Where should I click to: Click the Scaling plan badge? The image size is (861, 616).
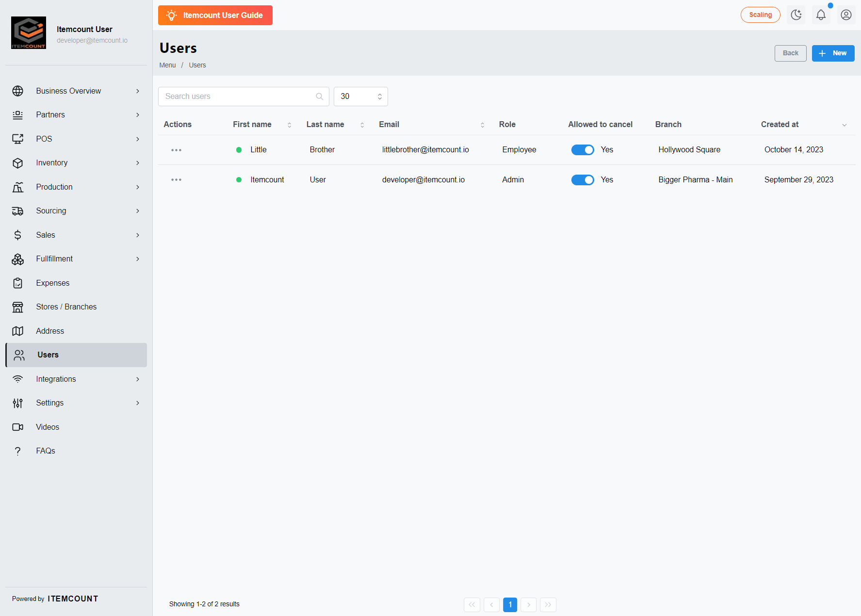760,15
